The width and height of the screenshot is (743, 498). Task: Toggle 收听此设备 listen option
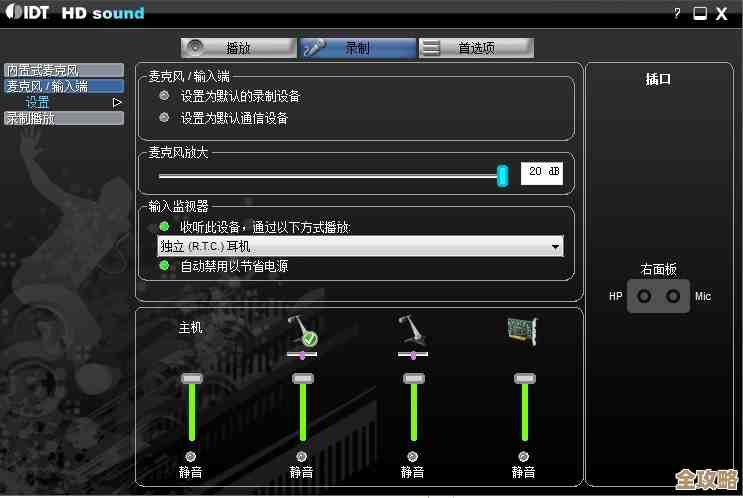click(x=164, y=226)
